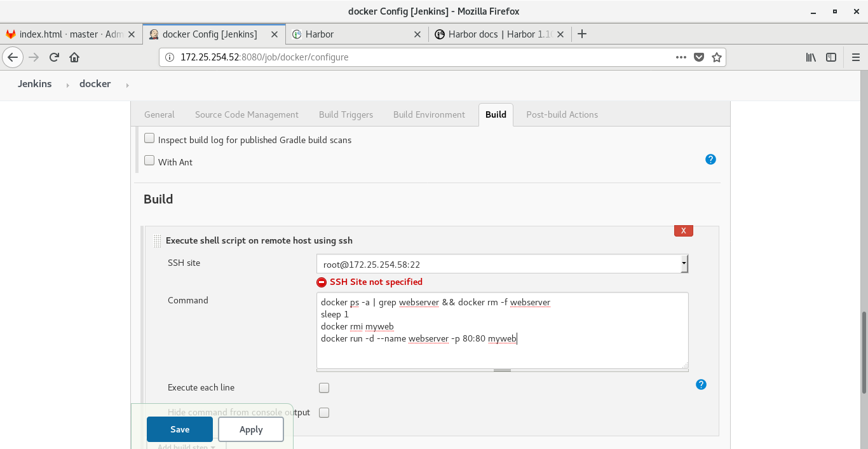Switch to Source Code Management tab

[247, 114]
